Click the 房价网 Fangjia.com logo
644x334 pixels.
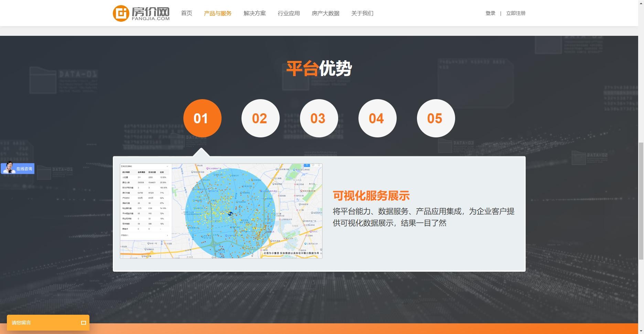[x=141, y=13]
